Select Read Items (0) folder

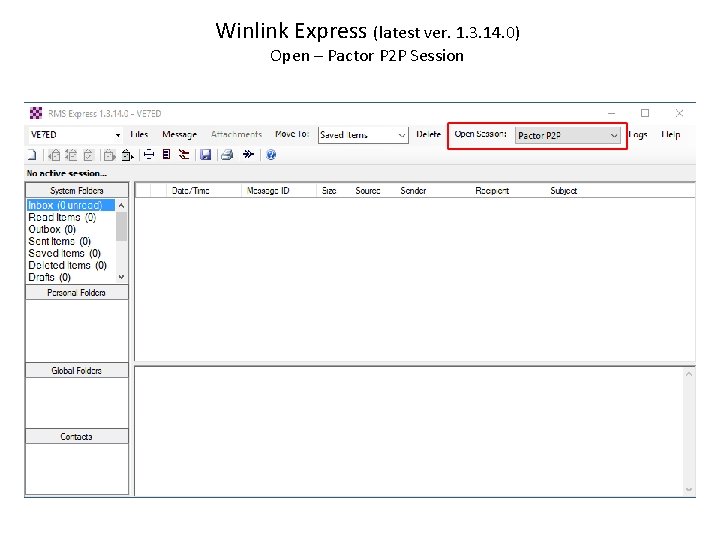tap(62, 217)
